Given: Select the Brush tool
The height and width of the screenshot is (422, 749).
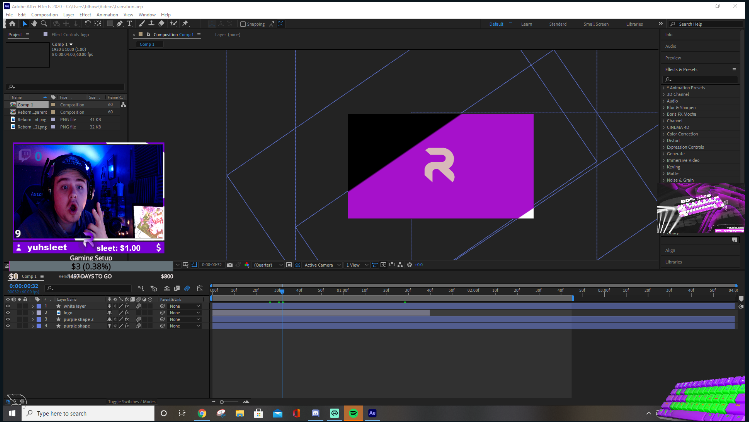Looking at the screenshot, I should click(x=142, y=23).
